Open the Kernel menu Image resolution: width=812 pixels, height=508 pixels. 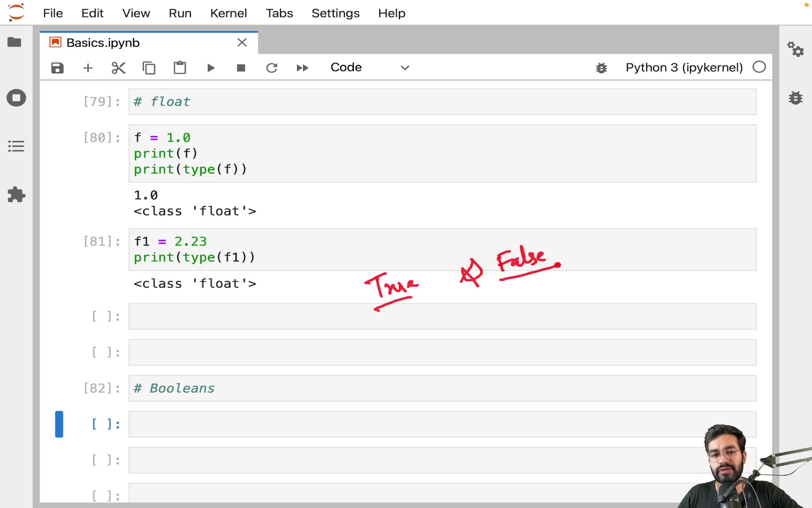pos(229,13)
